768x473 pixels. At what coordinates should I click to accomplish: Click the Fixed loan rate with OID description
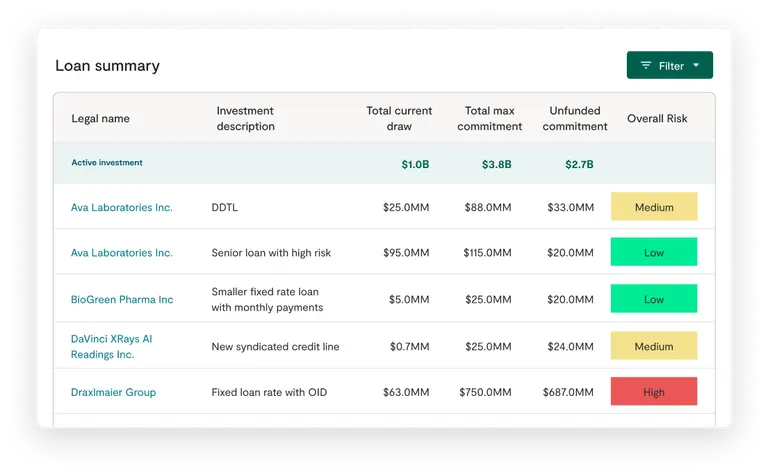coord(269,392)
